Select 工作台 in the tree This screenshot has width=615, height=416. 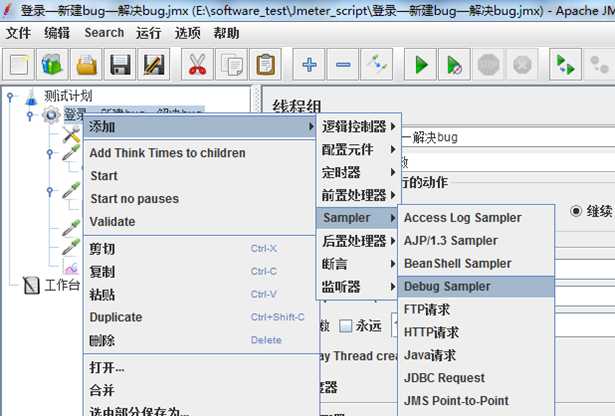(62, 285)
